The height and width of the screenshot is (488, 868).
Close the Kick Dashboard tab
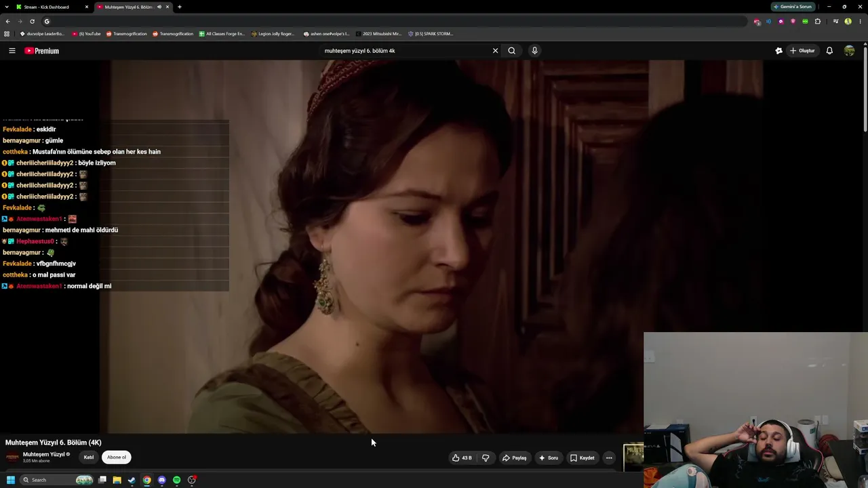tap(87, 7)
